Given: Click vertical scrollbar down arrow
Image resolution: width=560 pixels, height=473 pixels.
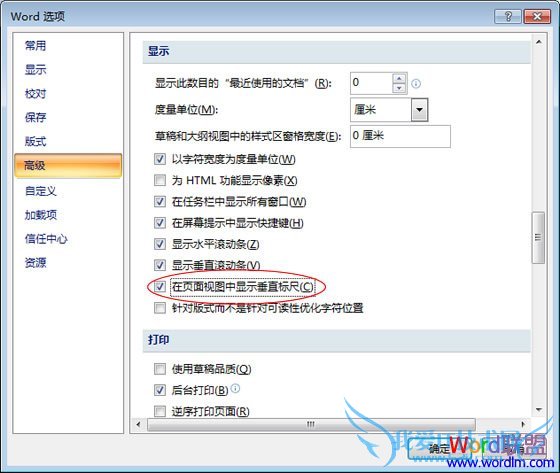Looking at the screenshot, I should click(539, 410).
